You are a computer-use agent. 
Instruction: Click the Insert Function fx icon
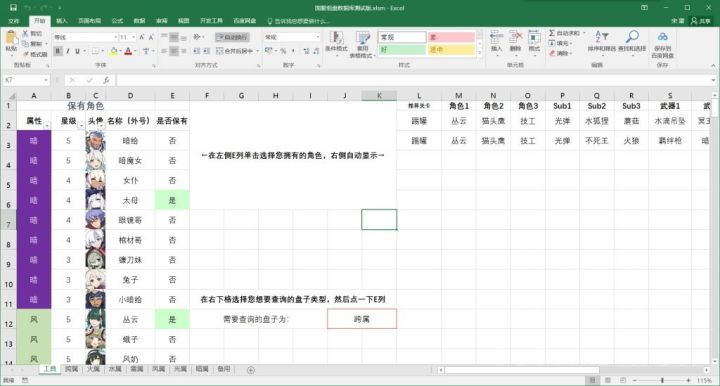tap(106, 80)
